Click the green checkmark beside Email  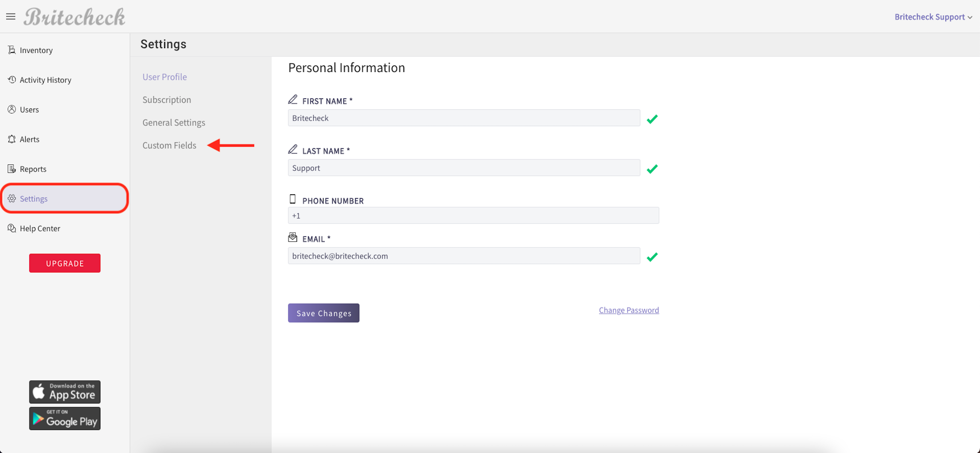point(652,257)
